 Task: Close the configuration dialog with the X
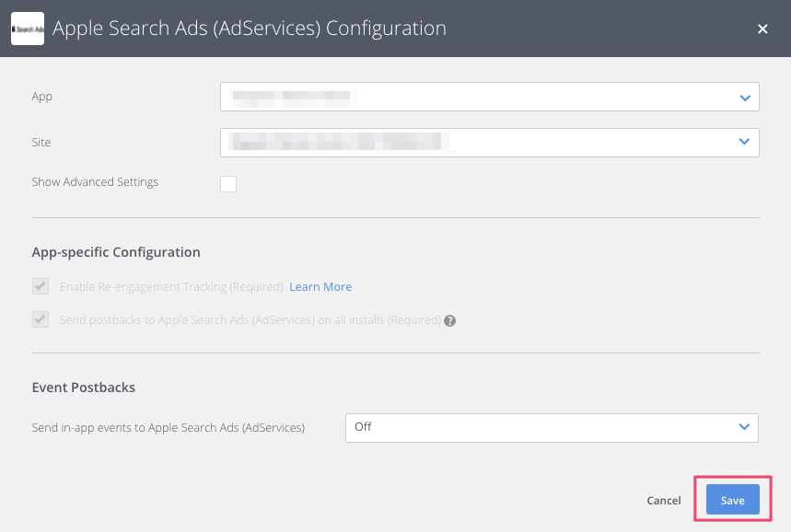[x=762, y=29]
